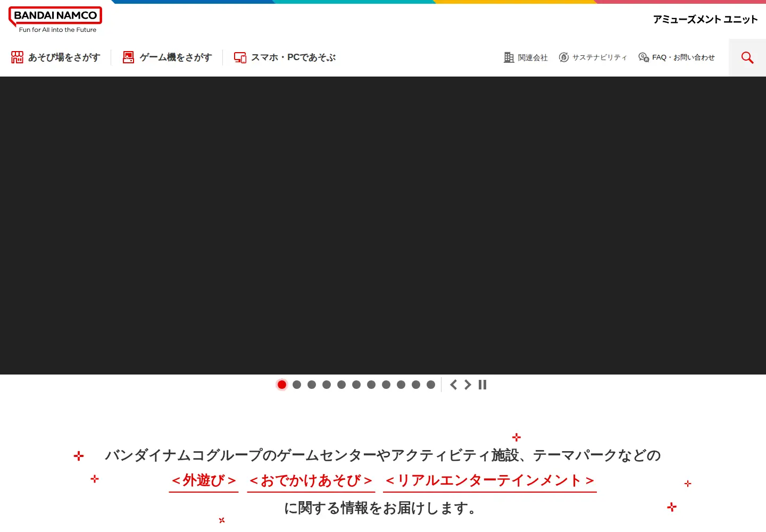Go to the previous carousel slide

point(453,385)
